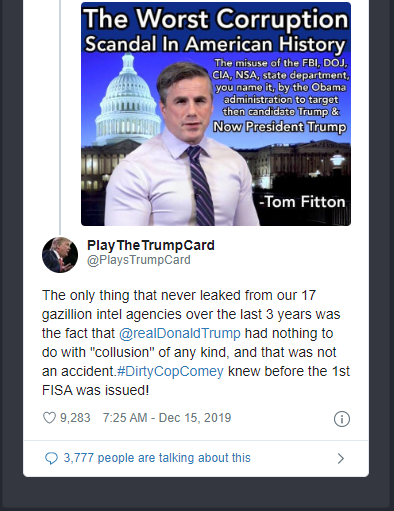Expand conversation with the right chevron arrow

click(341, 459)
